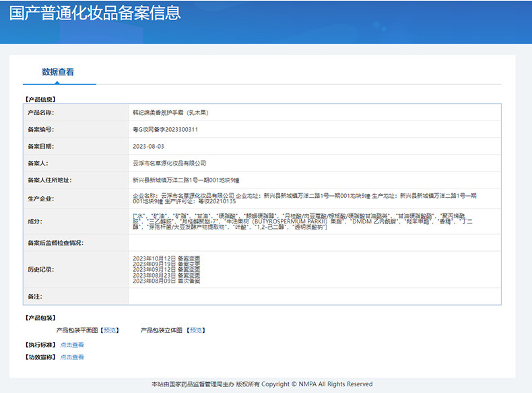
Task: Click the NMPA copyright footer text
Action: [262, 384]
